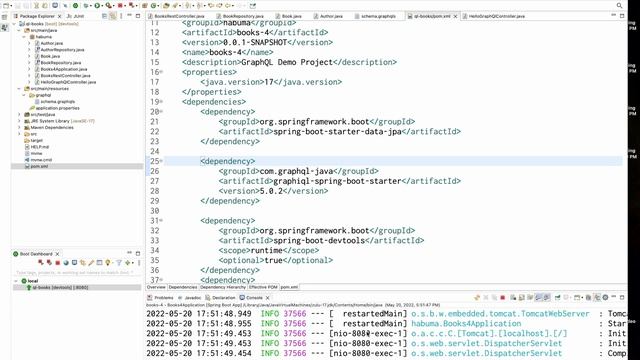Expand the JRE System Library node
Screen dimensions: 640x360
coord(19,121)
